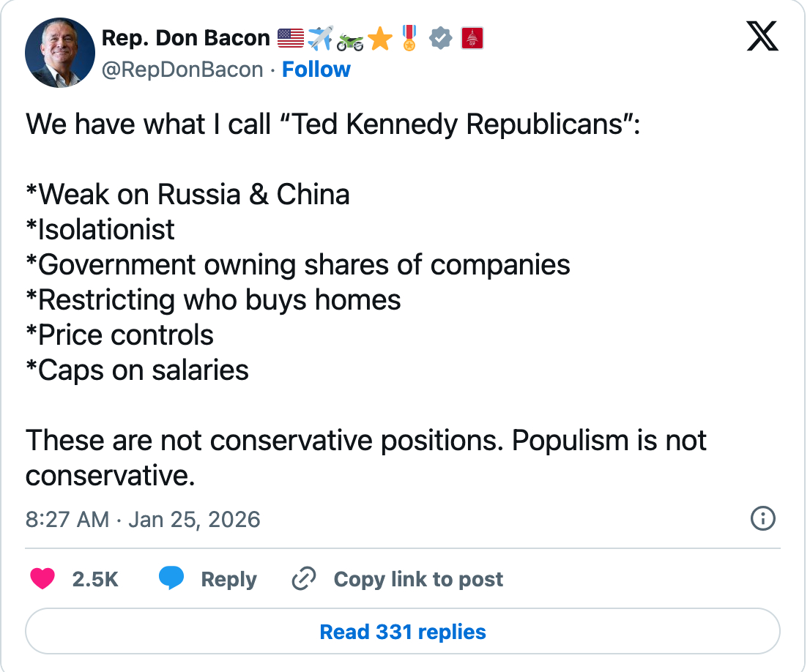
Task: Click the "Rep. Don Bacon" display name
Action: [x=186, y=38]
